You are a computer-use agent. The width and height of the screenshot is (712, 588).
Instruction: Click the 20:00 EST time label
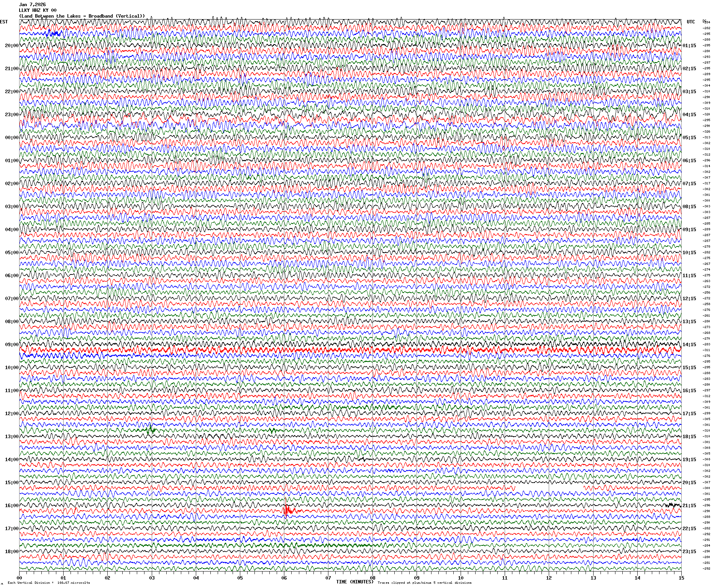coord(11,46)
